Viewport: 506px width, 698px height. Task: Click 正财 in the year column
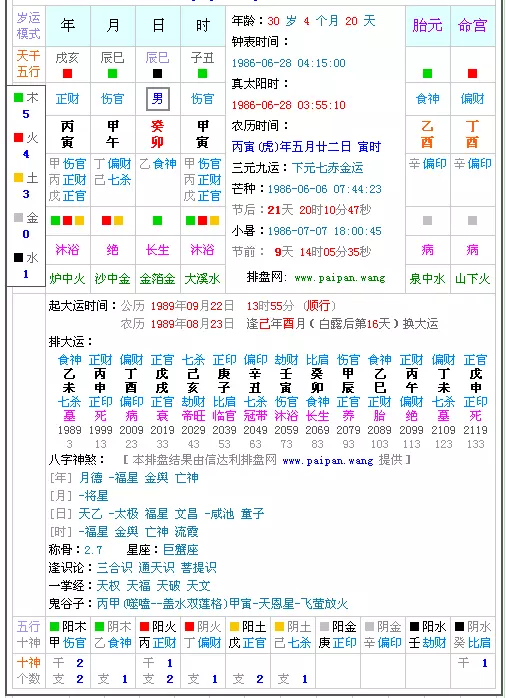68,98
